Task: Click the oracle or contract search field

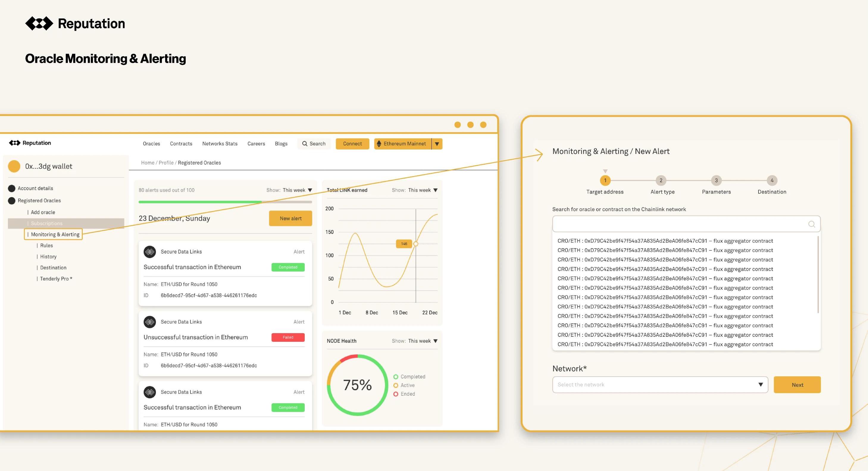Action: pos(686,224)
